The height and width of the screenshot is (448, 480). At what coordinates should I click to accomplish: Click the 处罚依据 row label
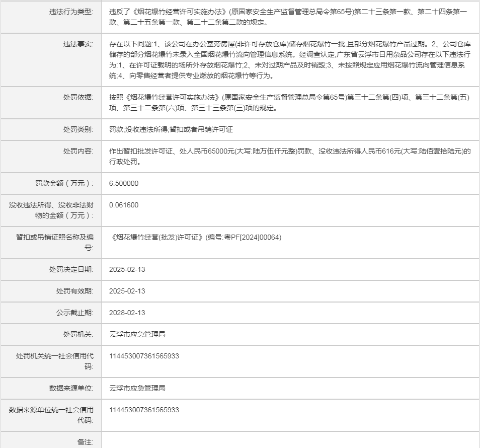point(78,98)
